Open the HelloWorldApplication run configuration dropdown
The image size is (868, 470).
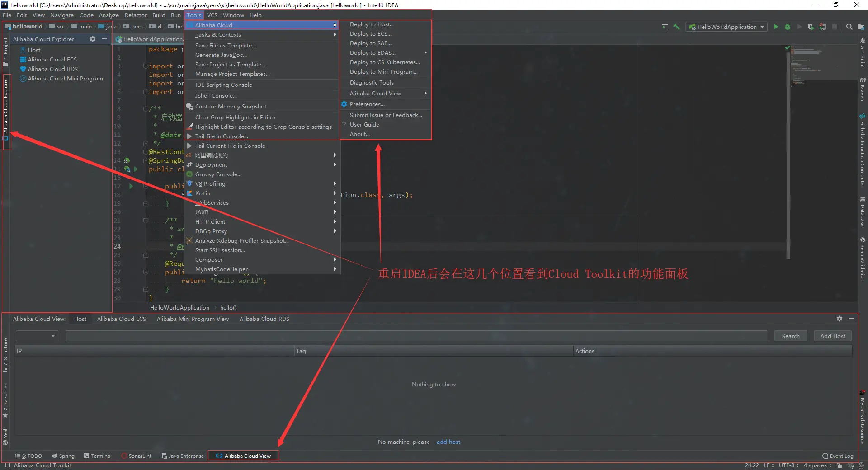click(x=726, y=27)
